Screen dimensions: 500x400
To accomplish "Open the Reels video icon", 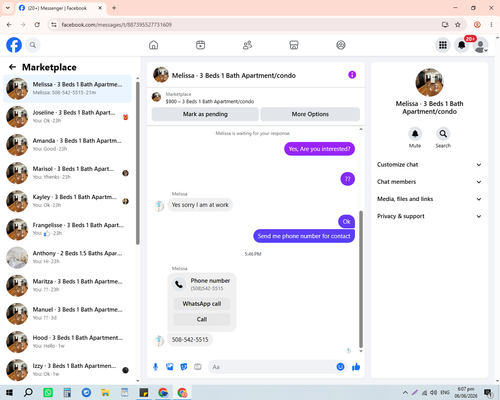I will (x=200, y=45).
